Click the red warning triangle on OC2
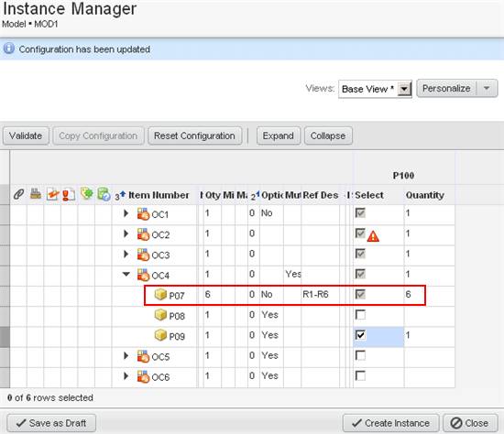This screenshot has width=504, height=434. click(x=373, y=236)
